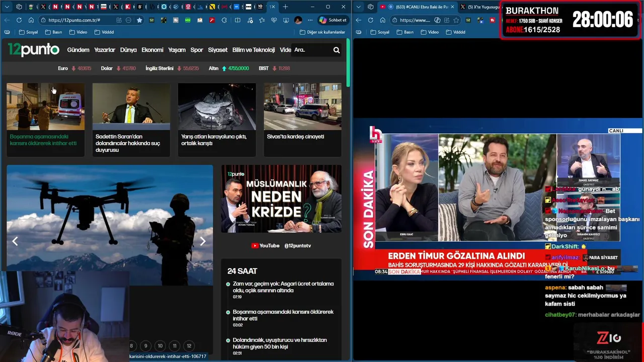This screenshot has height=362, width=644.
Task: Open the profile avatar in left browser
Action: tap(298, 20)
